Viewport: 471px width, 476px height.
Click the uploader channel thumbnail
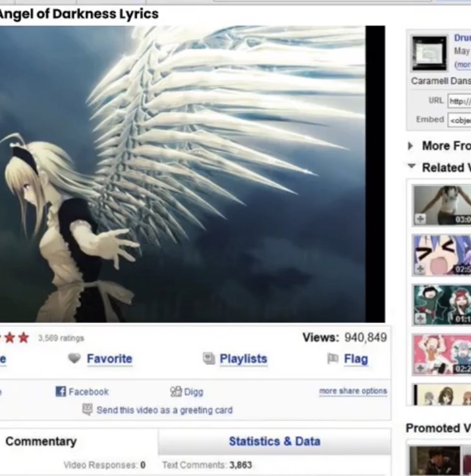coord(429,53)
